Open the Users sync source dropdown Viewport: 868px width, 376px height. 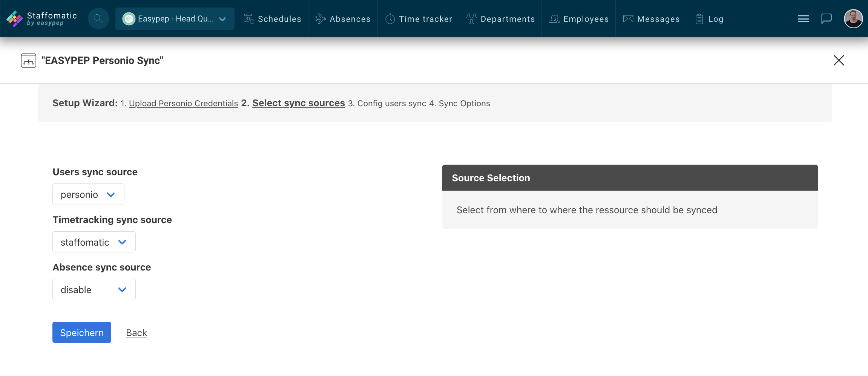88,194
